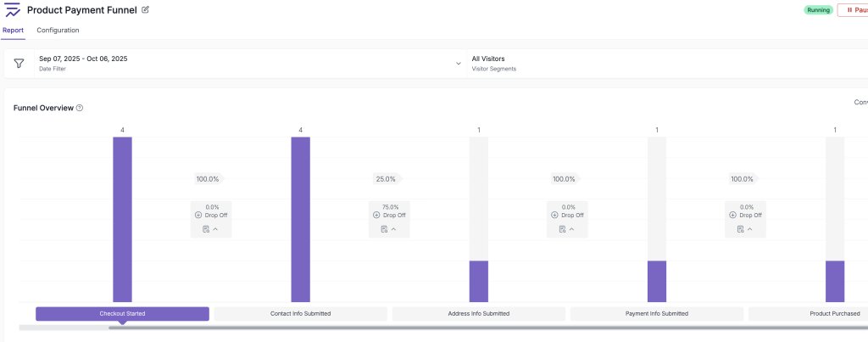Screen dimensions: 868x342
Task: Collapse chevron under 75.0% Drop Off
Action: pos(393,229)
